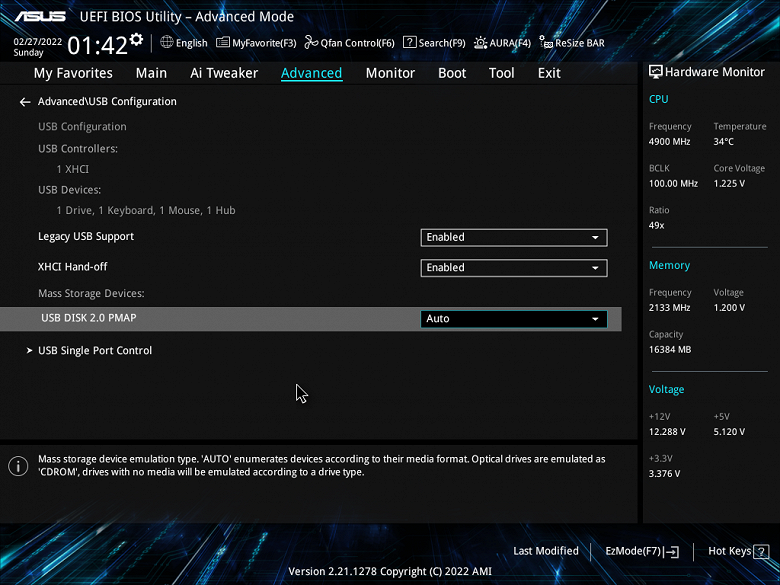Switch to Main tab
The height and width of the screenshot is (585, 780).
pyautogui.click(x=151, y=73)
